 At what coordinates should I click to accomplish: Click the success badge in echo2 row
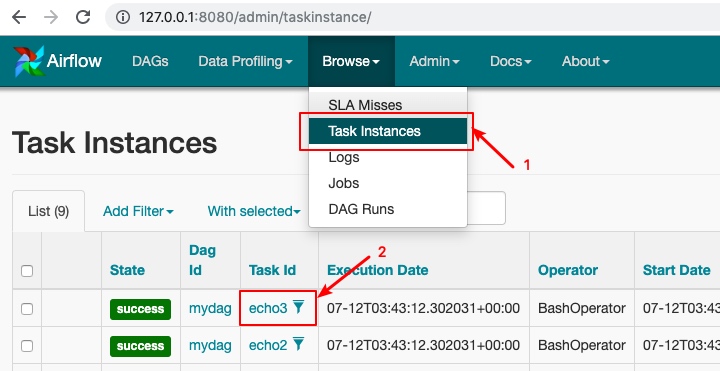point(140,346)
